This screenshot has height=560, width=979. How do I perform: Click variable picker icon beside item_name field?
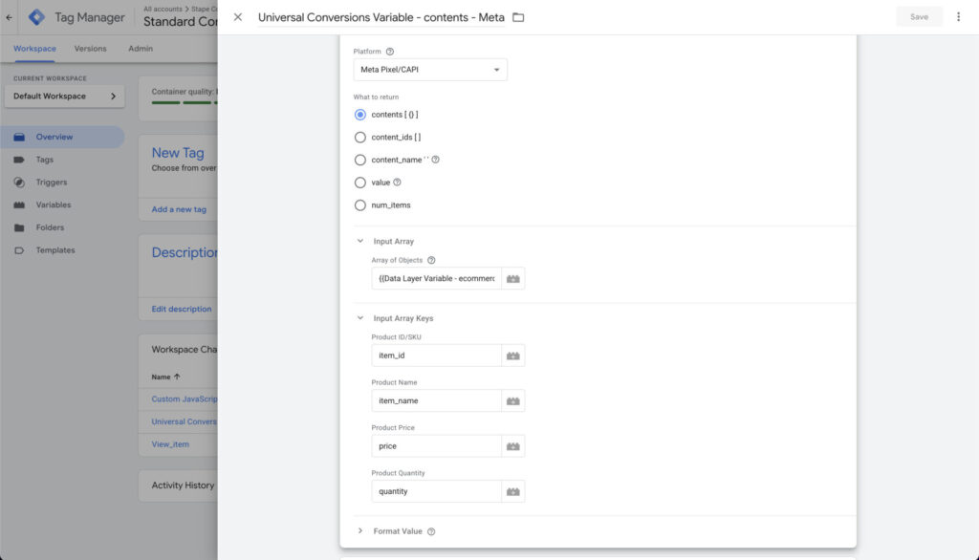tap(513, 400)
